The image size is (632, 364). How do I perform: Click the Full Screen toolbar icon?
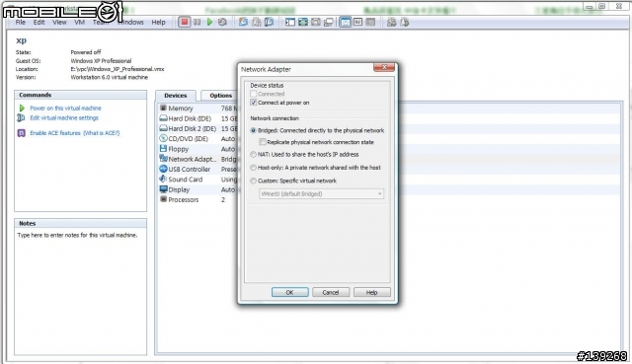point(303,22)
